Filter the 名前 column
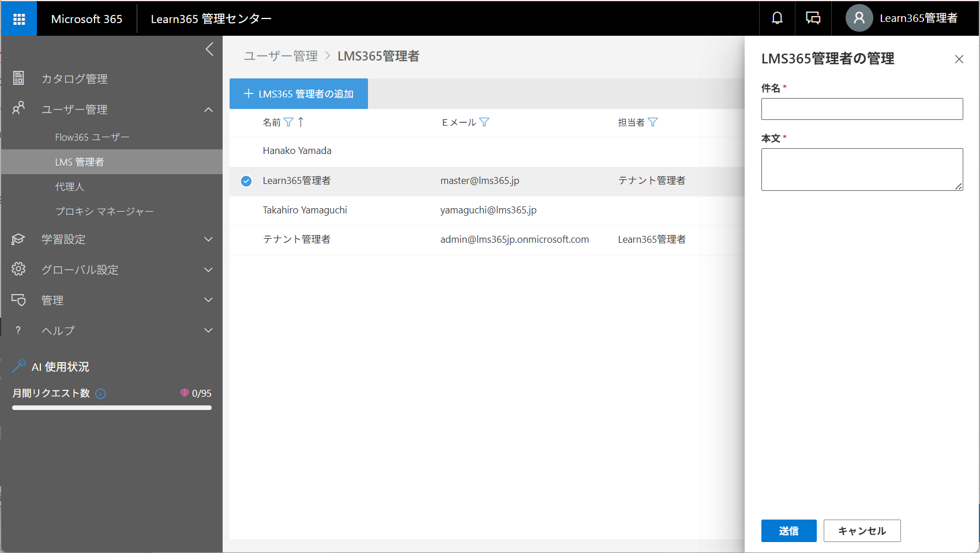Viewport: 980px width, 553px height. [288, 122]
